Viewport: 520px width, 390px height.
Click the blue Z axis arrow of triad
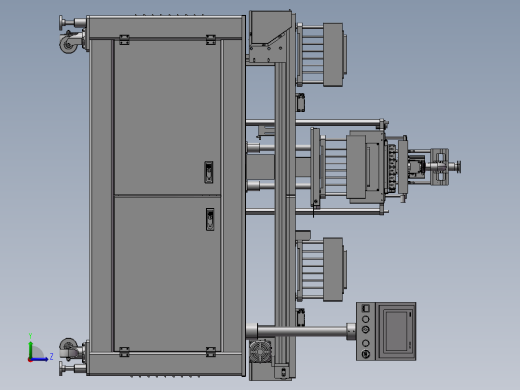tap(40, 359)
